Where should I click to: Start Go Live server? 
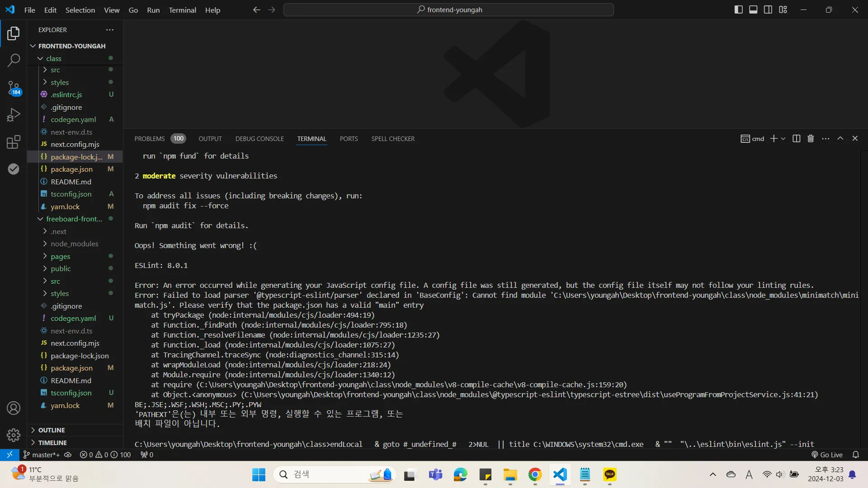click(827, 455)
